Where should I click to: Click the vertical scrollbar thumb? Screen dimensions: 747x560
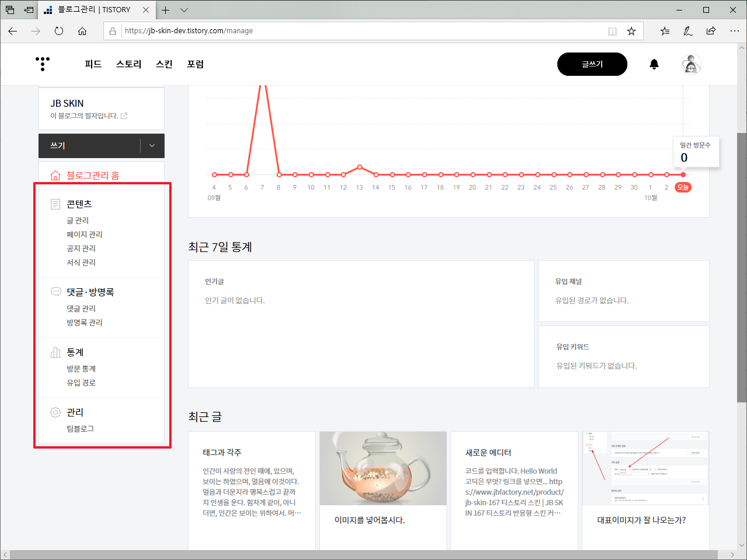coord(742,267)
